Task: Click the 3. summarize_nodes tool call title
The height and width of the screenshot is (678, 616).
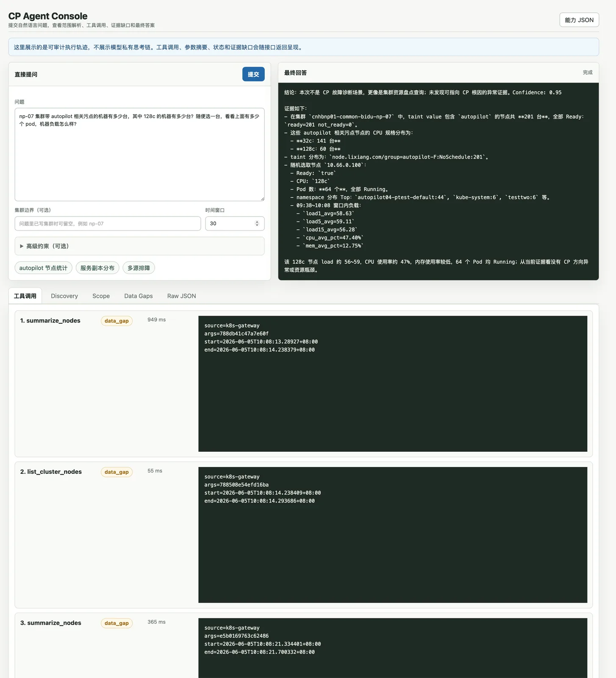Action: (x=51, y=623)
